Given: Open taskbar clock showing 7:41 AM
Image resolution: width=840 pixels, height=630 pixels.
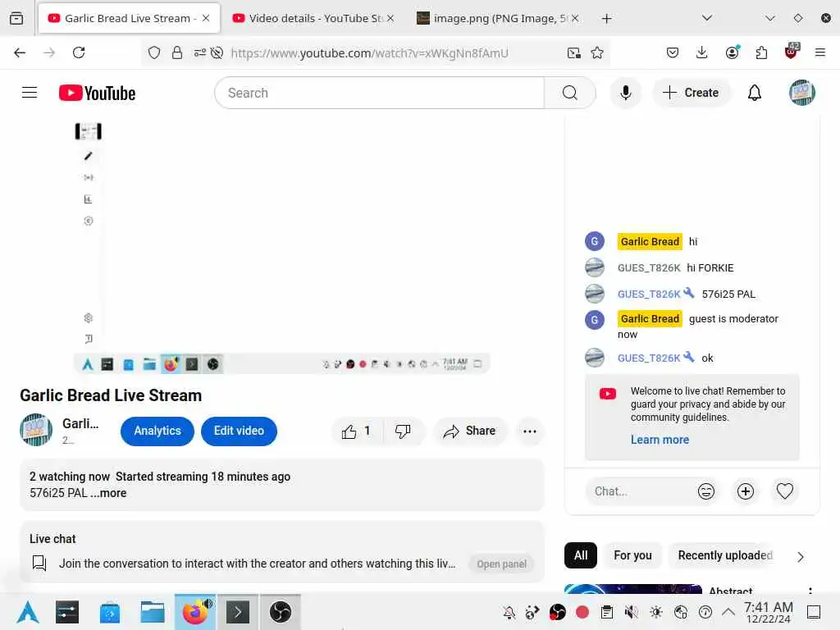Looking at the screenshot, I should 768,612.
